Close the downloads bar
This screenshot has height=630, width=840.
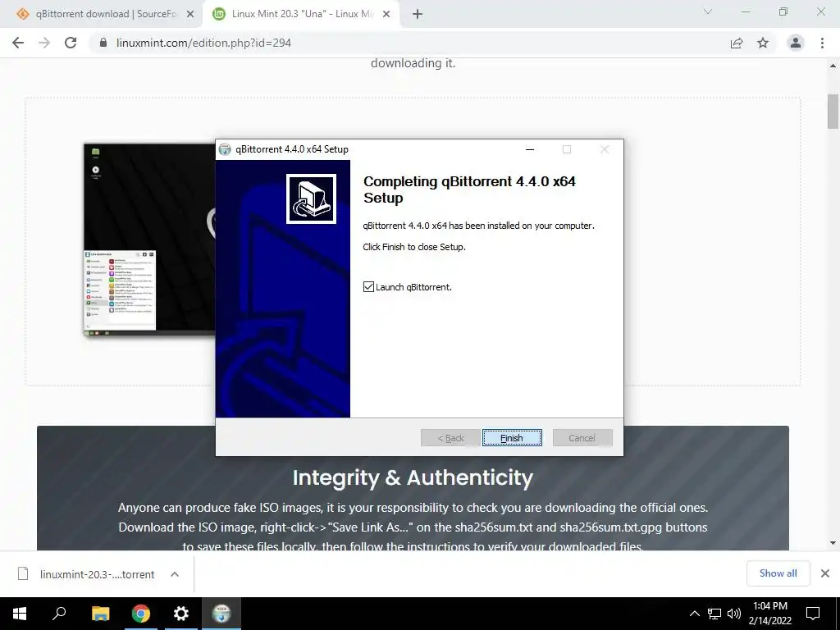coord(825,573)
